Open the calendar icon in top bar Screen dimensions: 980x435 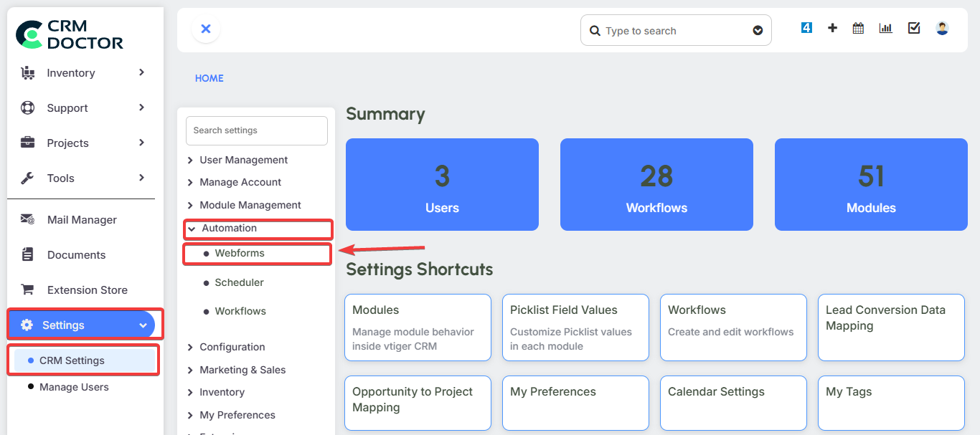pyautogui.click(x=858, y=28)
